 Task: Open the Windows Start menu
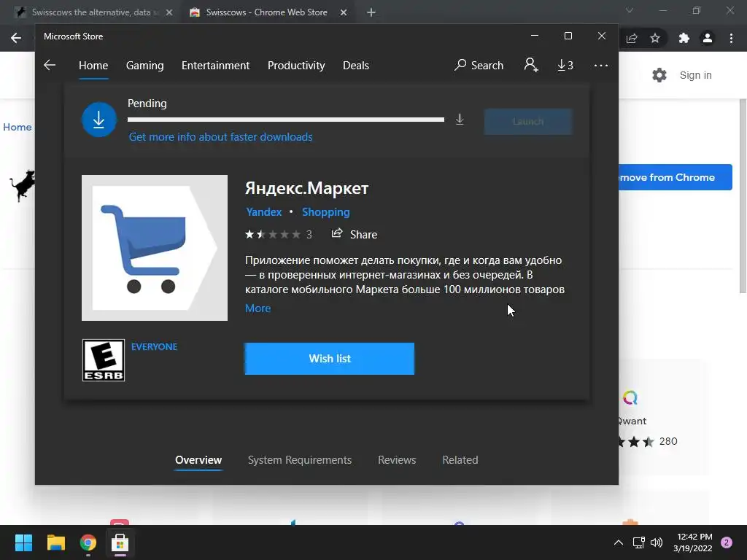pyautogui.click(x=23, y=542)
